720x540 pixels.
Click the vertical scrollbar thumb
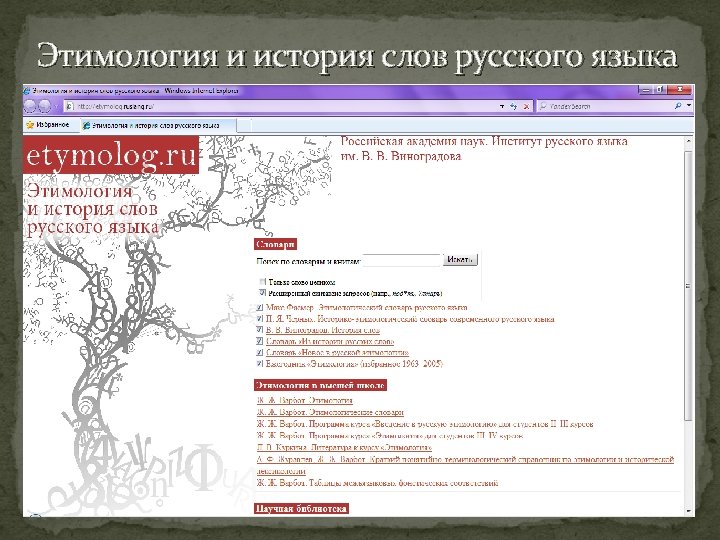(688, 285)
